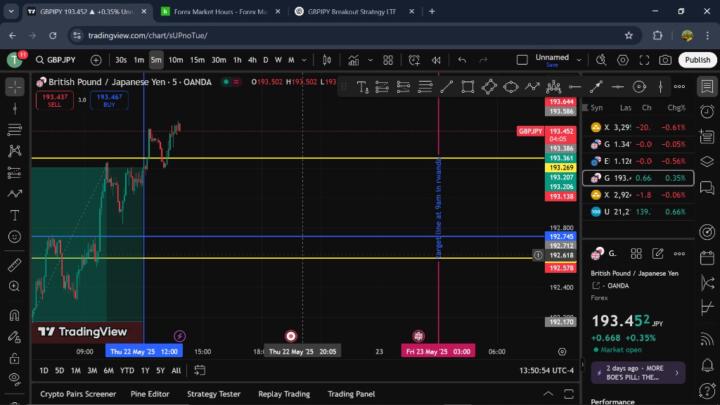Open the Unnamed layout dropdown
This screenshot has width=720, height=405.
pos(579,60)
